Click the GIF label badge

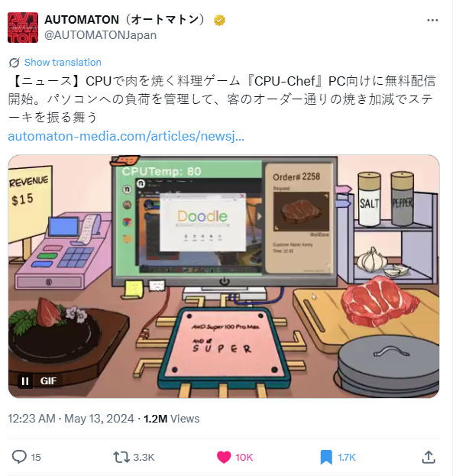[x=48, y=380]
